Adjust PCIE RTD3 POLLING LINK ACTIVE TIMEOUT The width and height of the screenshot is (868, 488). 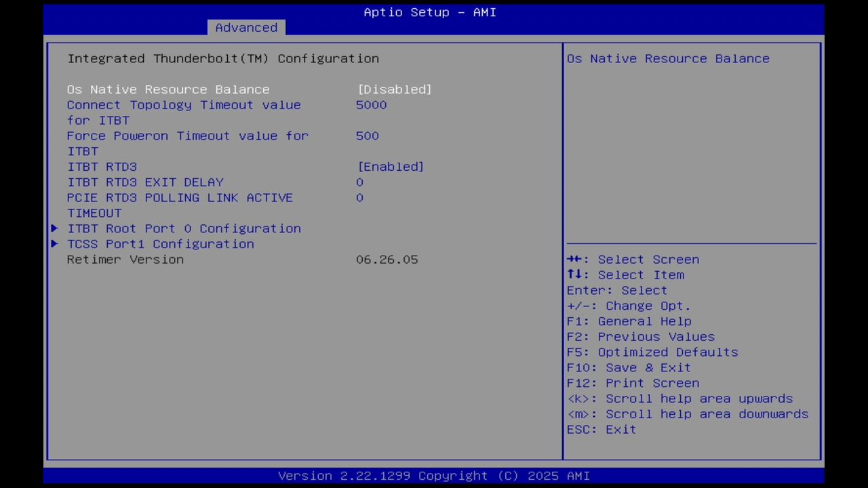(x=361, y=197)
